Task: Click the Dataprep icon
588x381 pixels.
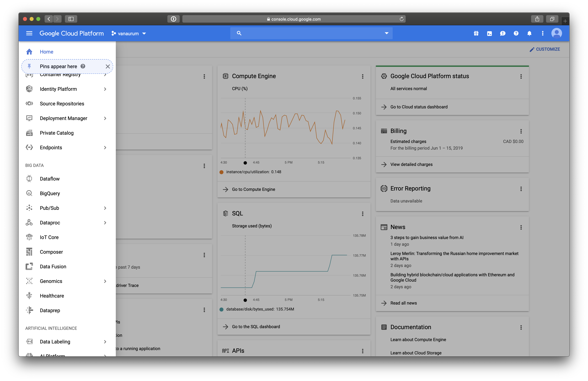Action: [x=29, y=310]
